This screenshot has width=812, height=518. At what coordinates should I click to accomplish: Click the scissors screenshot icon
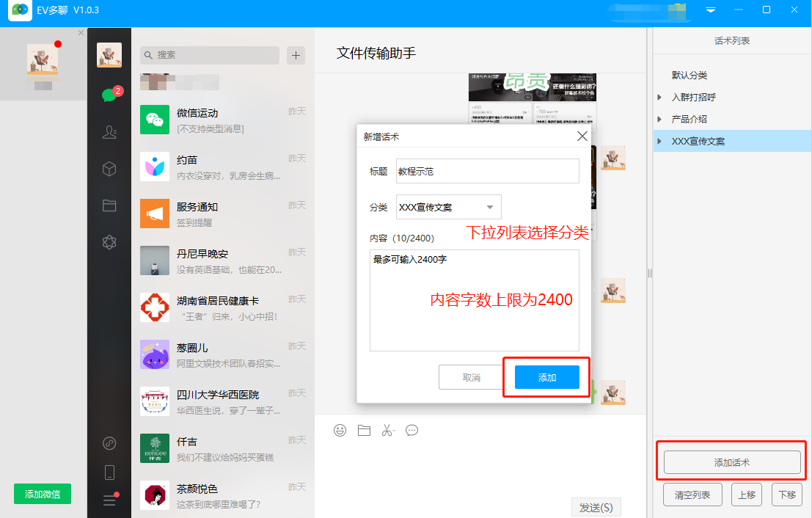point(388,431)
